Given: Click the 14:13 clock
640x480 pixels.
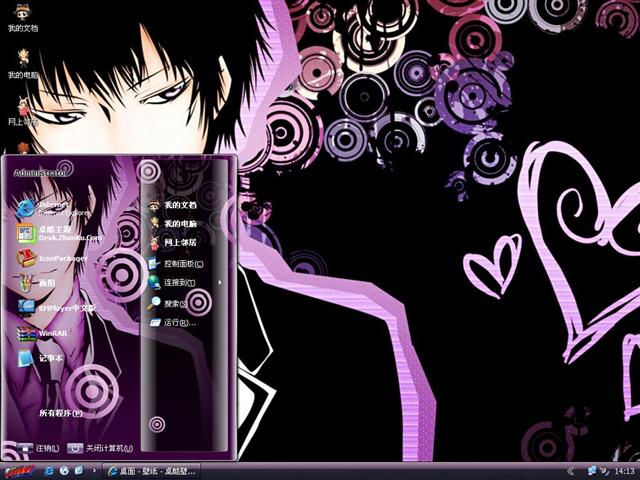Looking at the screenshot, I should (624, 472).
